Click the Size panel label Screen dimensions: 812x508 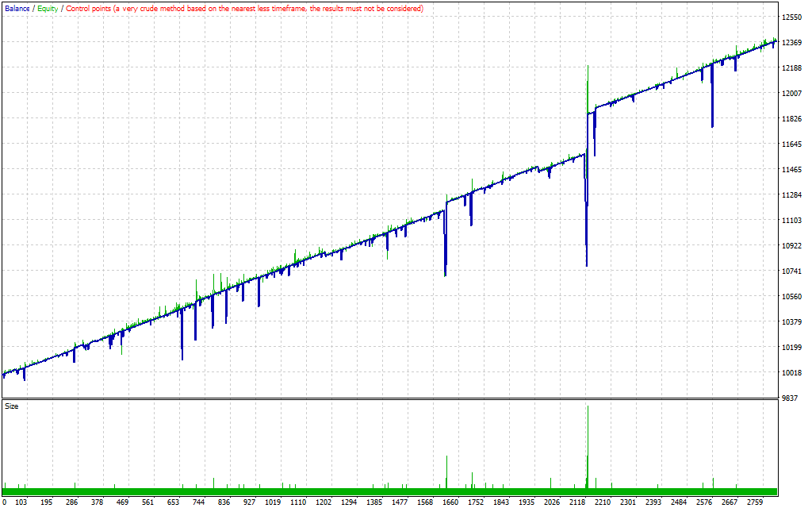coord(12,406)
